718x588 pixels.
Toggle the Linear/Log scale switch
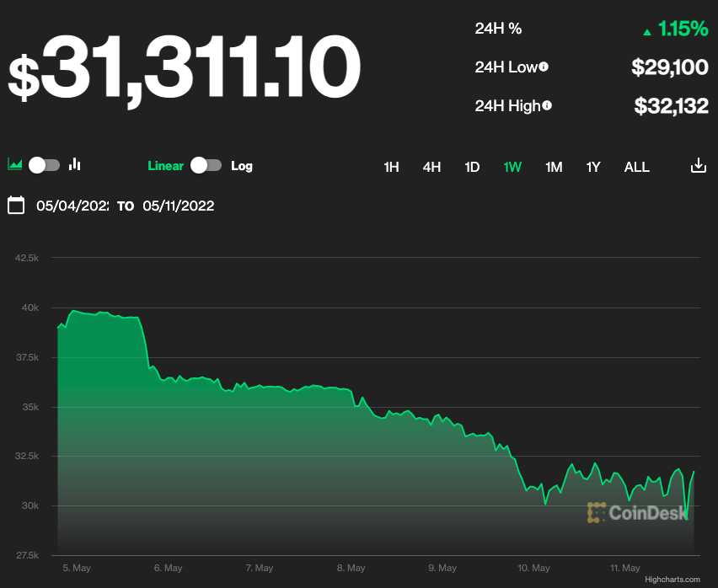click(x=206, y=165)
